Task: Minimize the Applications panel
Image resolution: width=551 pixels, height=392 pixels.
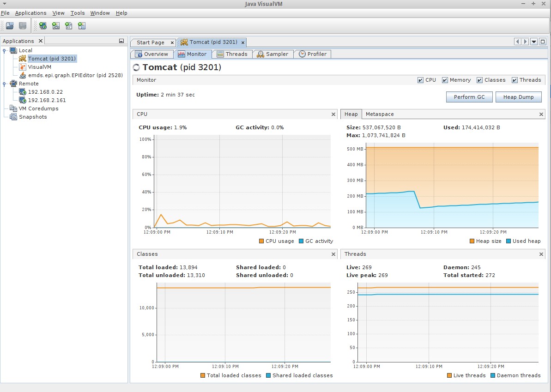Action: pyautogui.click(x=121, y=41)
